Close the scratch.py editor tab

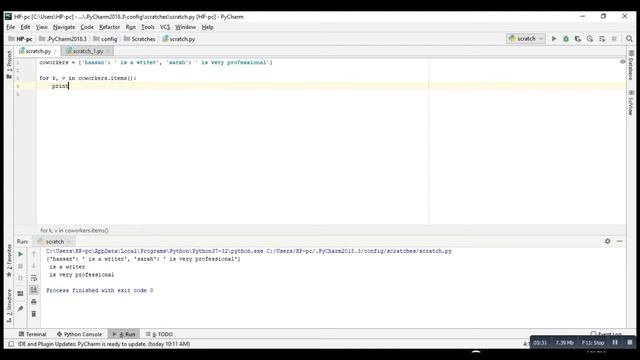(x=56, y=51)
